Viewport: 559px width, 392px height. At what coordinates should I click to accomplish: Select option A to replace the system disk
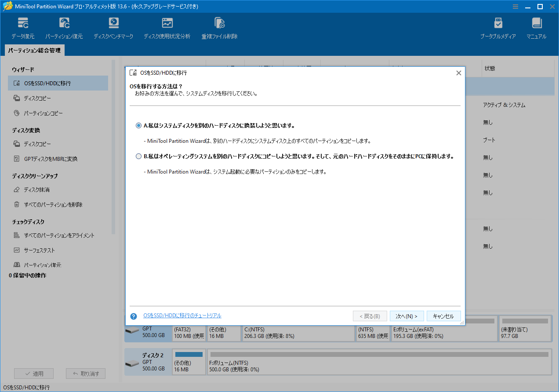(138, 125)
